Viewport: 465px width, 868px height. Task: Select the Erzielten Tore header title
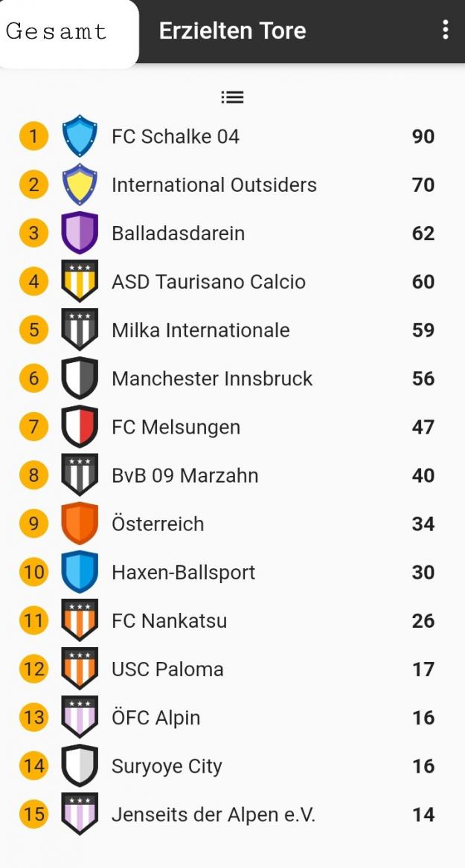(x=232, y=30)
